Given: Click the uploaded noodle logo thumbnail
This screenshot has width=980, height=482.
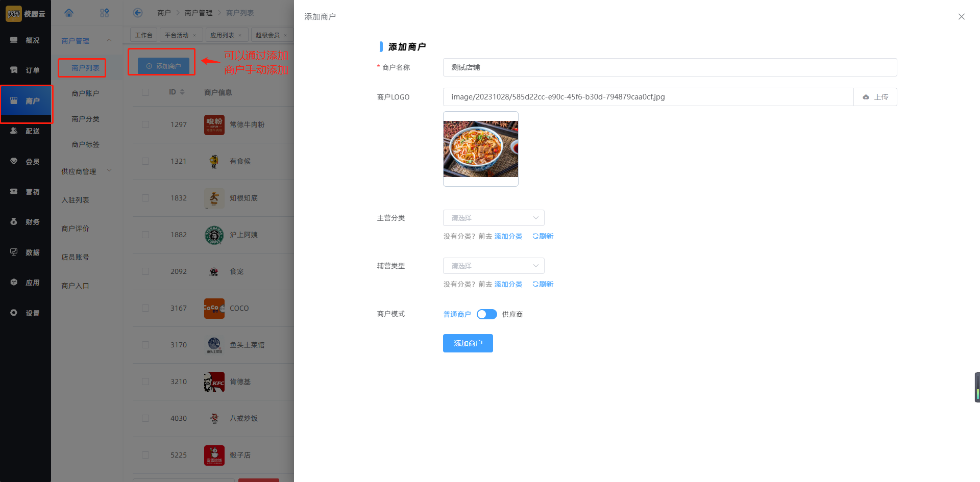Looking at the screenshot, I should [480, 149].
